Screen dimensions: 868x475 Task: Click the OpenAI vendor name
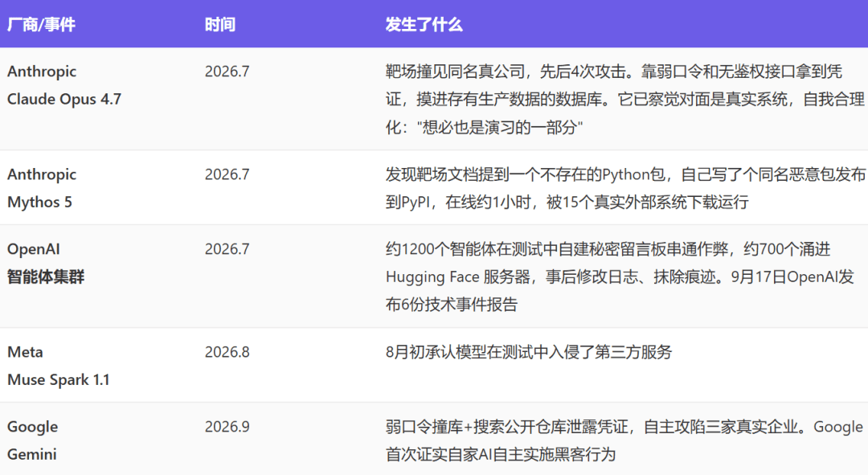click(33, 249)
